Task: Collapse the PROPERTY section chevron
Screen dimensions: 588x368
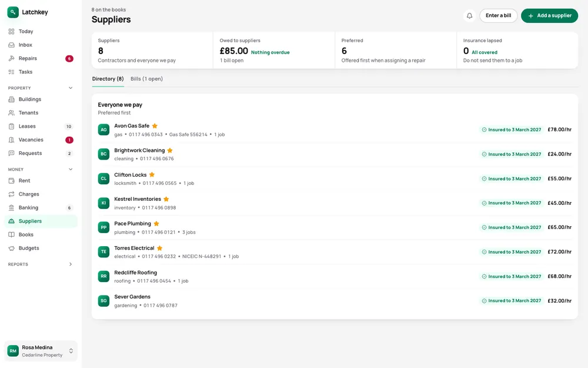Action: pos(71,88)
